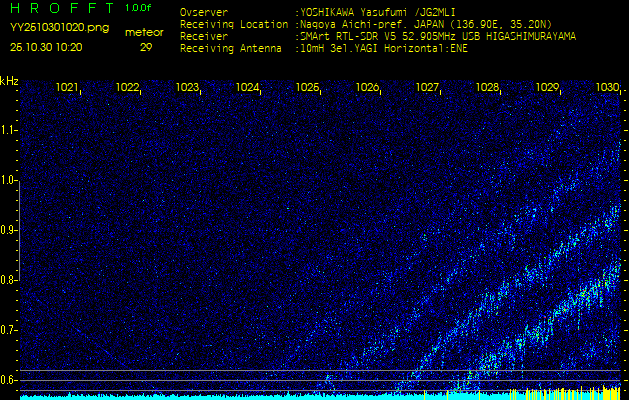Click the 0.9 kHz axis label
Viewport: 629px width, 400px height.
(x=9, y=230)
